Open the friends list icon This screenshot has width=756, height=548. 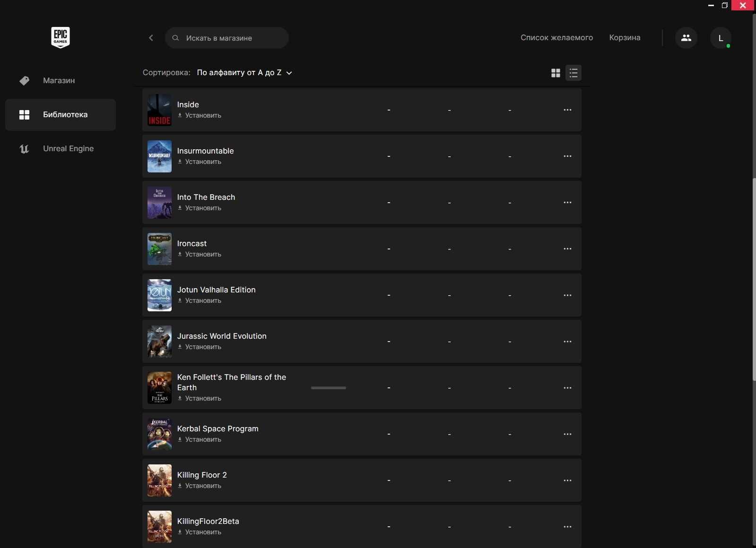pos(686,38)
